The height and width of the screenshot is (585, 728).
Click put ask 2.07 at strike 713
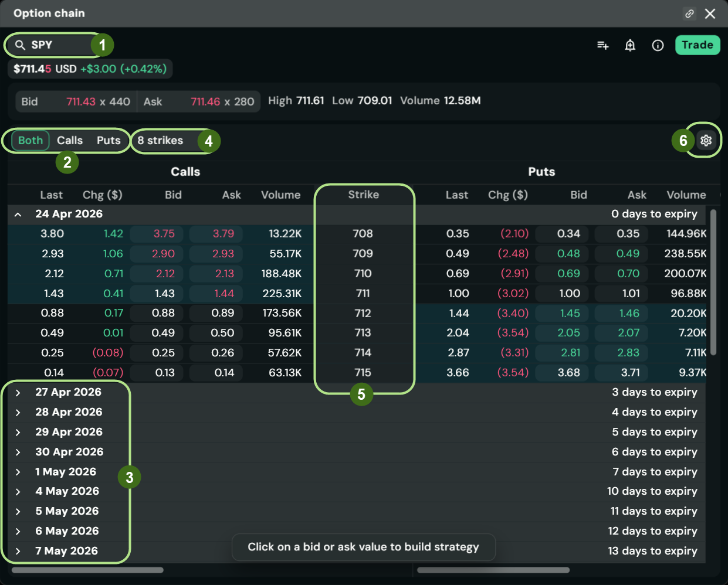pyautogui.click(x=621, y=333)
